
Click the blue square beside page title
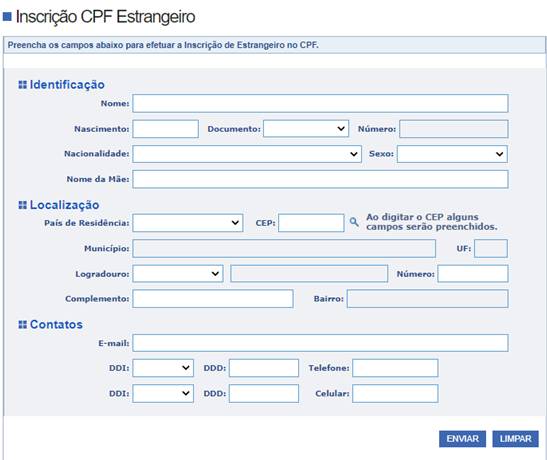(7, 16)
